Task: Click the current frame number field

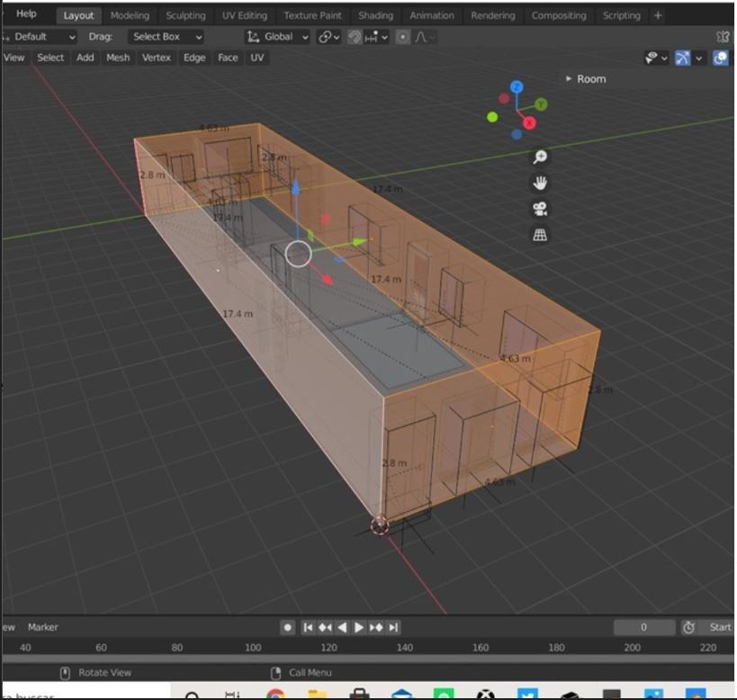Action: (643, 627)
